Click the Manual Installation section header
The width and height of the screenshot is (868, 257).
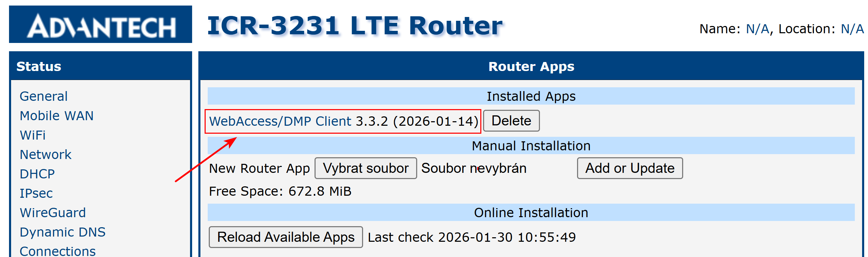(x=531, y=145)
